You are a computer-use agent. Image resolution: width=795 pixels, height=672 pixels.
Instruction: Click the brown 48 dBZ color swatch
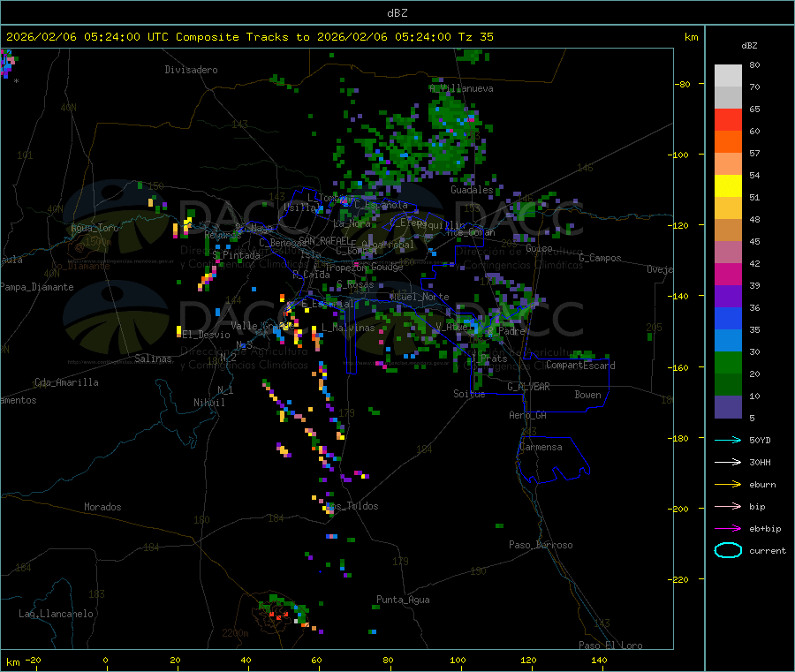click(728, 230)
